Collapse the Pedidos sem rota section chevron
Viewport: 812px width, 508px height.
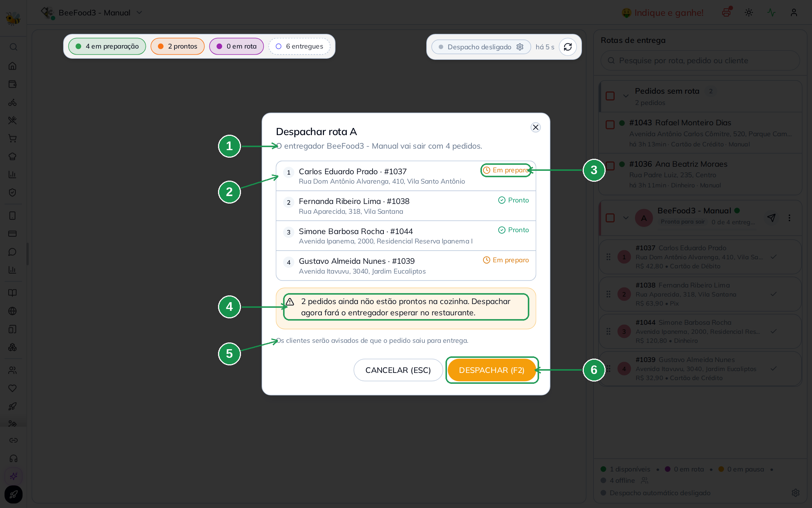[x=626, y=96]
